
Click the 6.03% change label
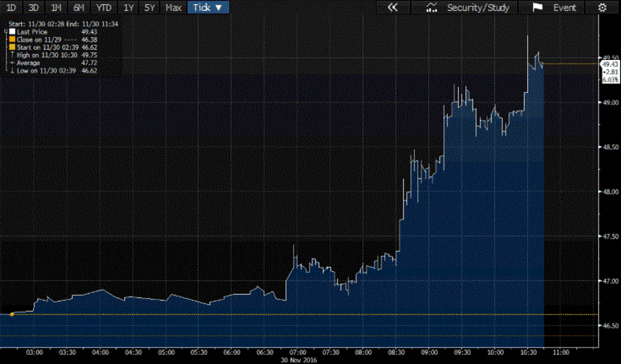[x=611, y=79]
